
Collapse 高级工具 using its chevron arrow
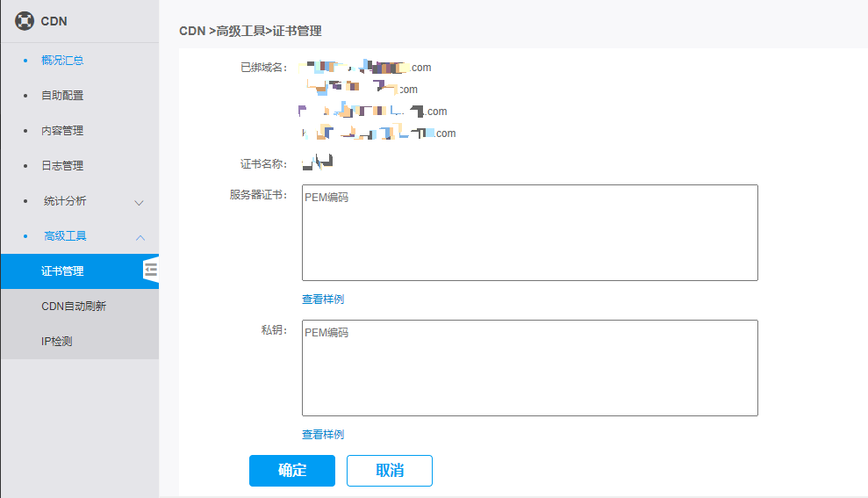coord(139,237)
